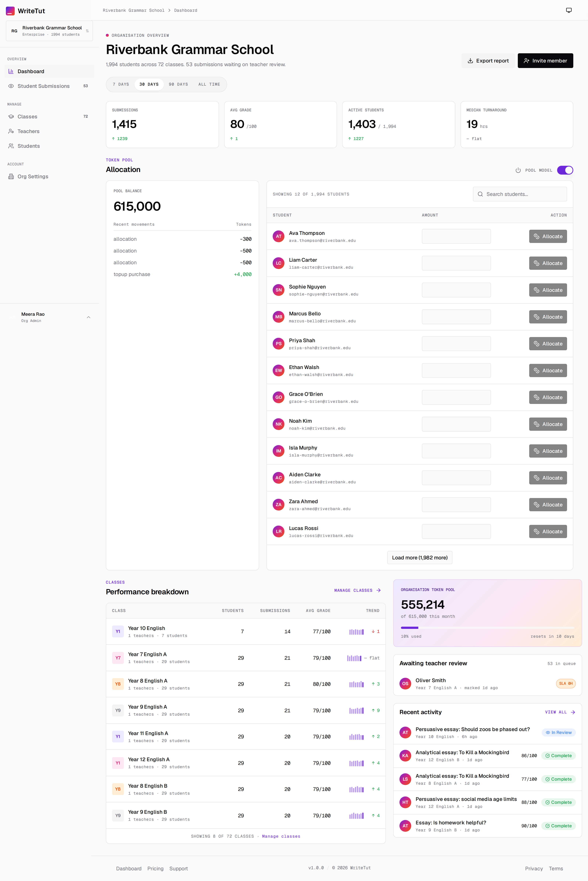Click the LS avatar in Recent activity
The height and width of the screenshot is (881, 588).
(405, 779)
